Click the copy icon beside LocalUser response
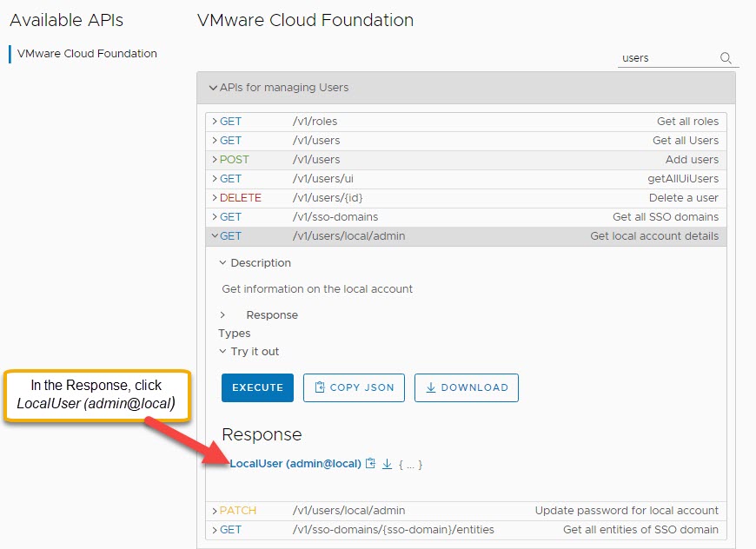The height and width of the screenshot is (549, 756). click(x=371, y=464)
